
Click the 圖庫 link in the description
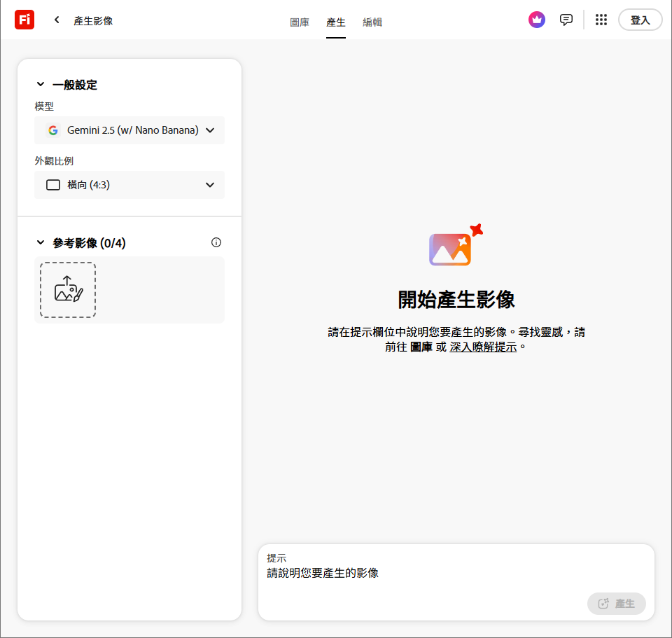pyautogui.click(x=421, y=347)
